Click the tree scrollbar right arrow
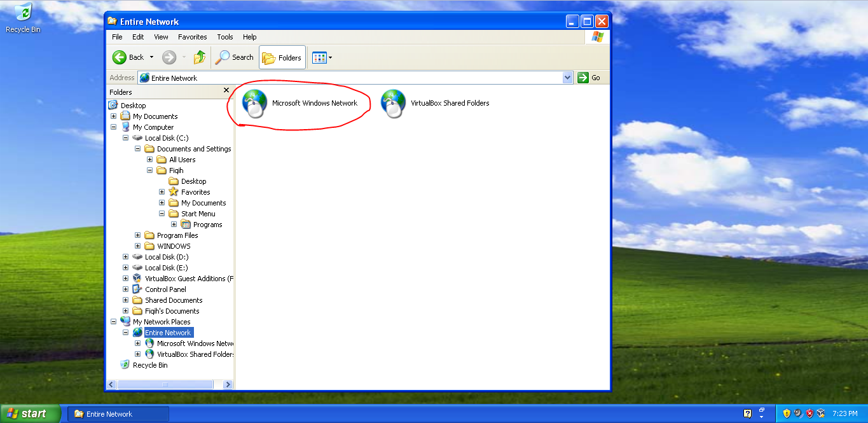This screenshot has width=868, height=423. [229, 384]
